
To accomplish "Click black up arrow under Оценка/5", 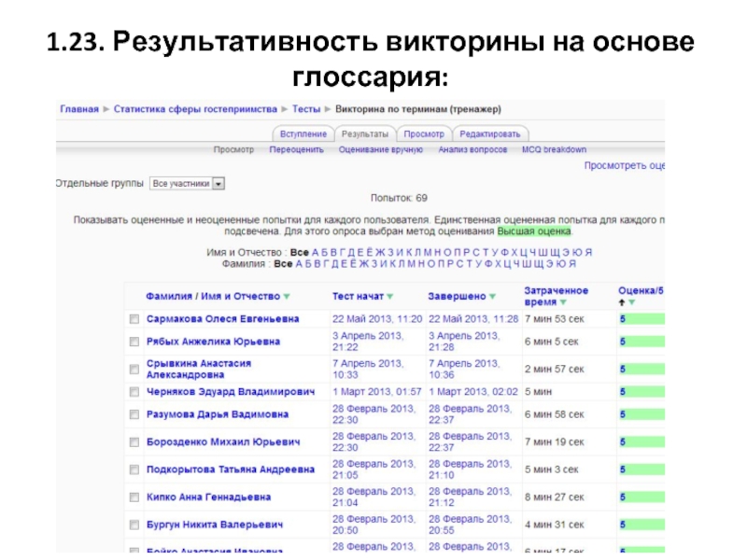I will (622, 302).
